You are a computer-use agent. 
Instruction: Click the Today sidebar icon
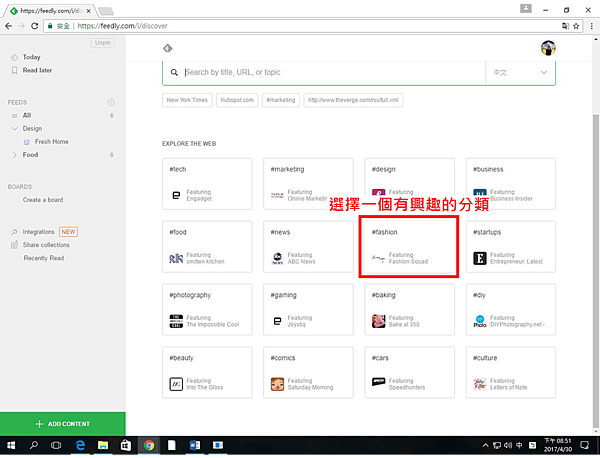[x=14, y=57]
